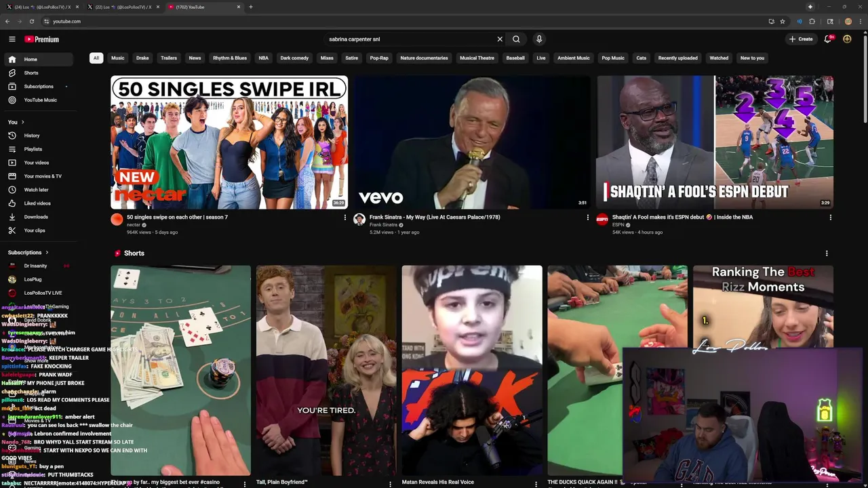868x488 pixels.
Task: Reload the page
Action: [x=31, y=21]
